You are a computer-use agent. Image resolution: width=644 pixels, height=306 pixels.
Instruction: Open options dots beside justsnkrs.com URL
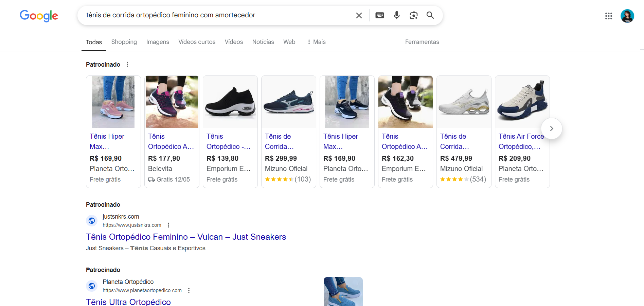168,225
